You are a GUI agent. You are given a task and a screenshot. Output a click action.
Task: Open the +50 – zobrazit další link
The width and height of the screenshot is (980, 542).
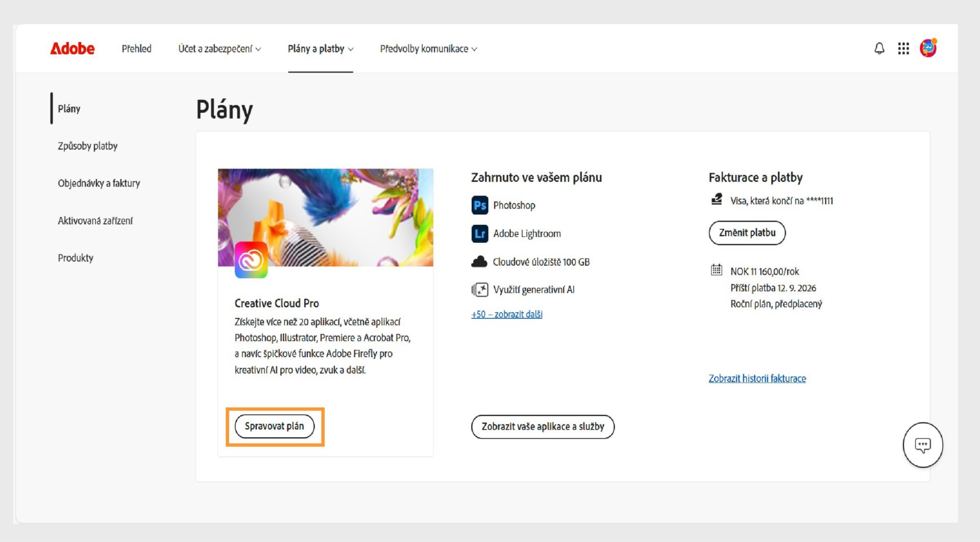(x=507, y=314)
